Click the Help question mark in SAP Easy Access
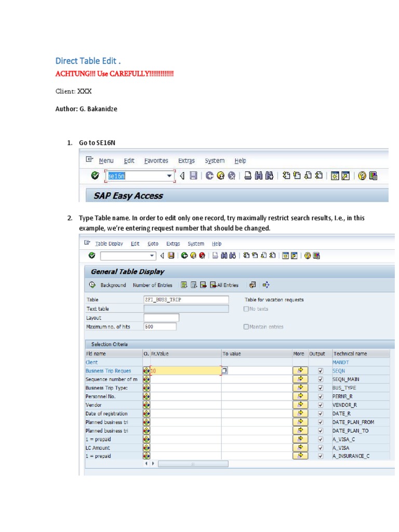Image resolution: width=399 pixels, height=532 pixels. pos(362,176)
